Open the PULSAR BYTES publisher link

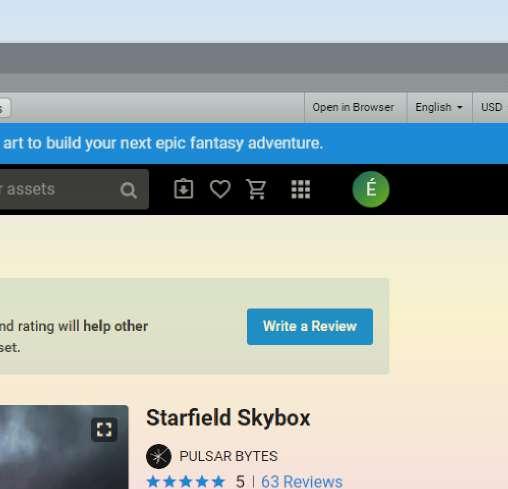pyautogui.click(x=228, y=456)
